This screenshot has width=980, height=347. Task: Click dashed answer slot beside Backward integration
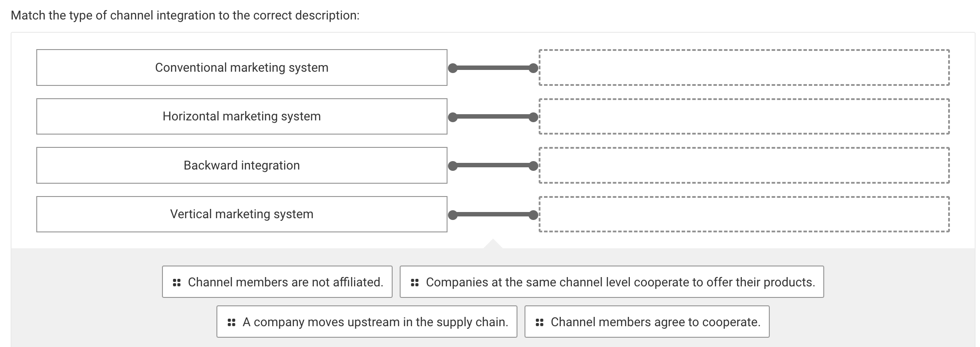(744, 165)
